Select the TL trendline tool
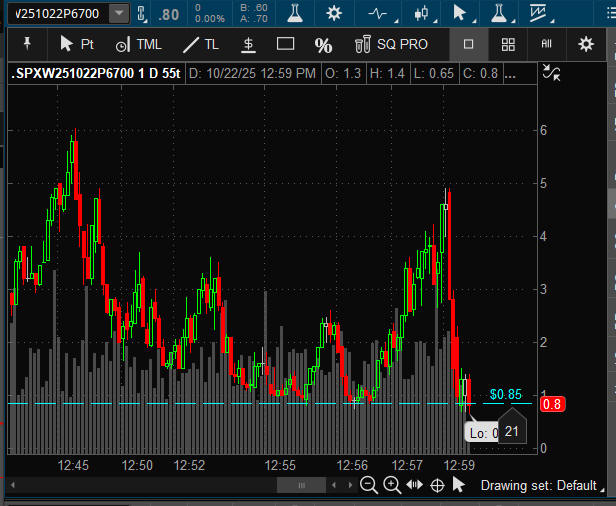 201,44
